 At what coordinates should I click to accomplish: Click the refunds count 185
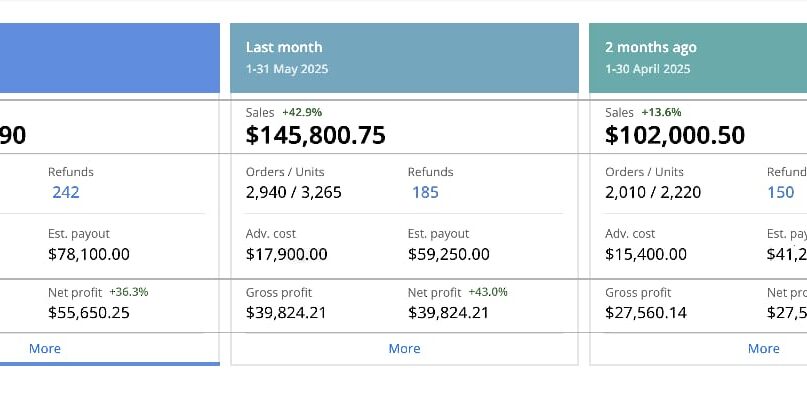425,193
